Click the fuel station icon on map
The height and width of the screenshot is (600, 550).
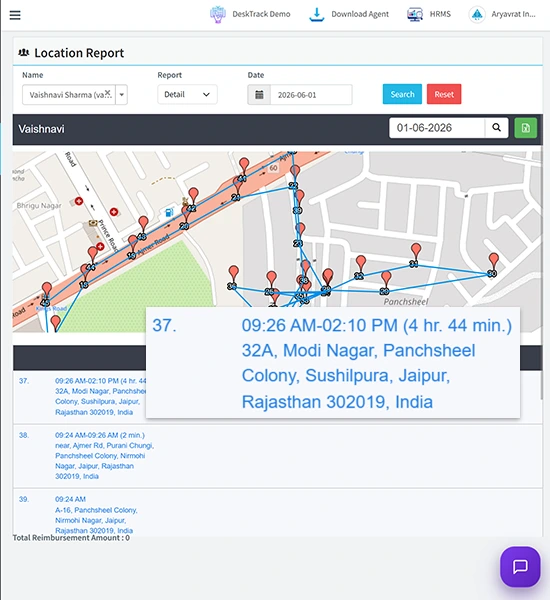tap(169, 212)
